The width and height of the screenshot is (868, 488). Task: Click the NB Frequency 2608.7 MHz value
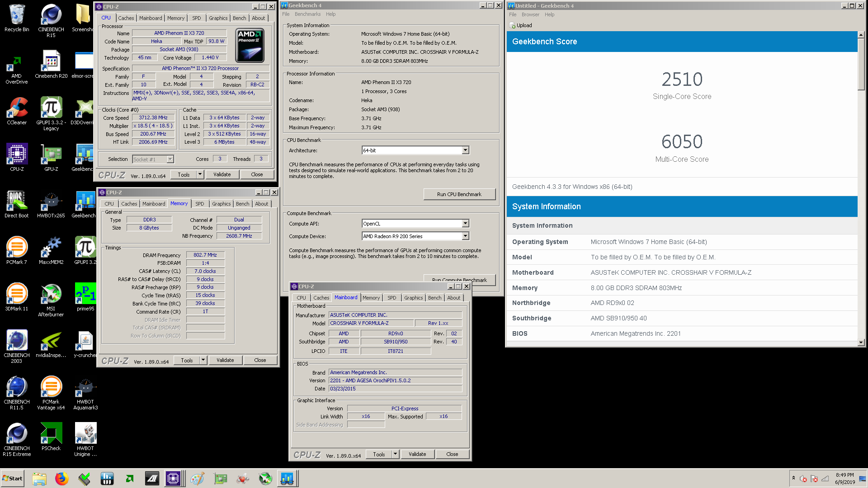239,236
